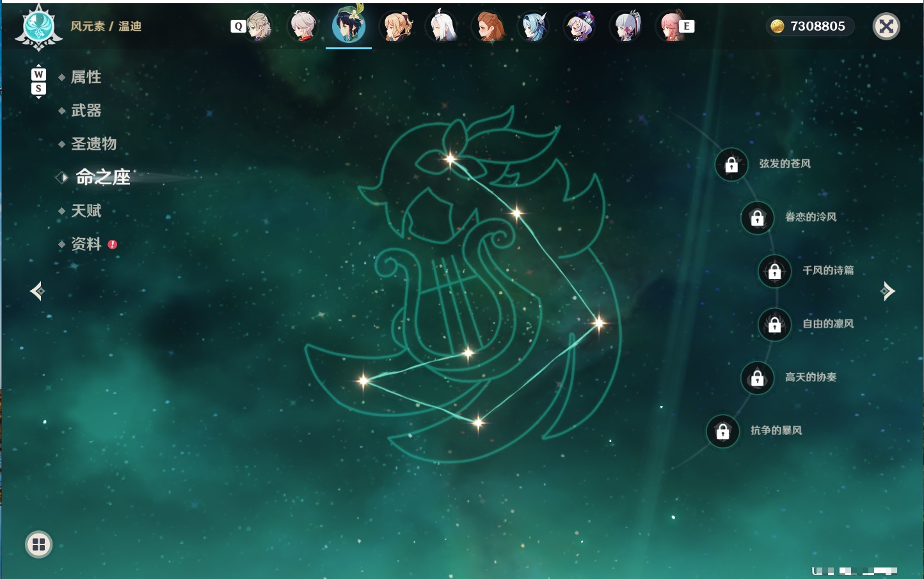Image resolution: width=924 pixels, height=579 pixels.
Task: Open the 天赋 talents section
Action: [x=86, y=210]
